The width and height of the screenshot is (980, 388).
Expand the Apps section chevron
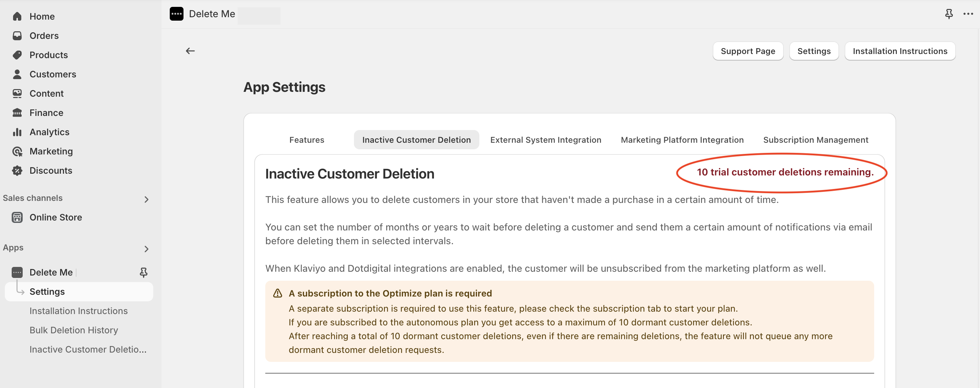pyautogui.click(x=146, y=249)
